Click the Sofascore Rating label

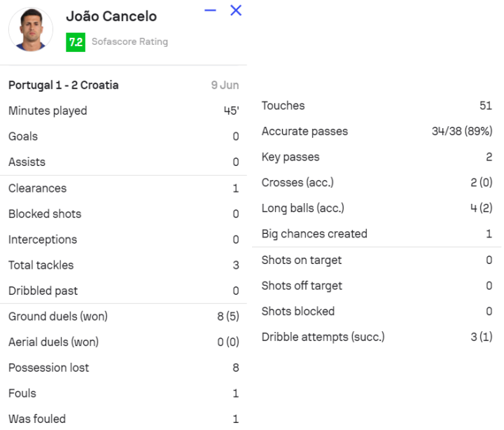(129, 42)
